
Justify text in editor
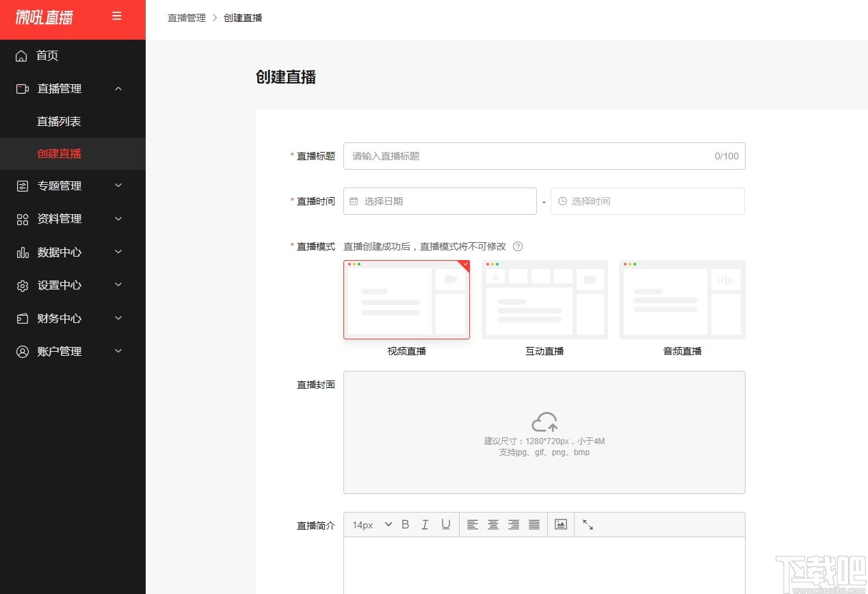(534, 524)
